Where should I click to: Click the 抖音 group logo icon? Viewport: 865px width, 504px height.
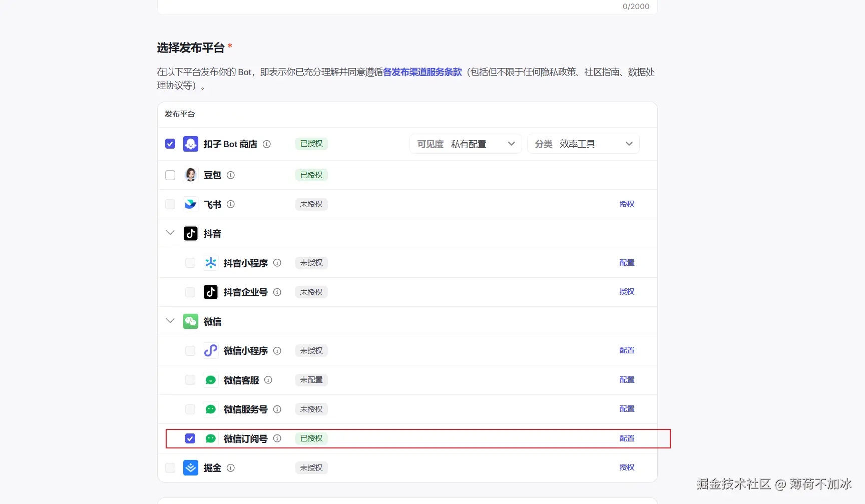pyautogui.click(x=191, y=234)
